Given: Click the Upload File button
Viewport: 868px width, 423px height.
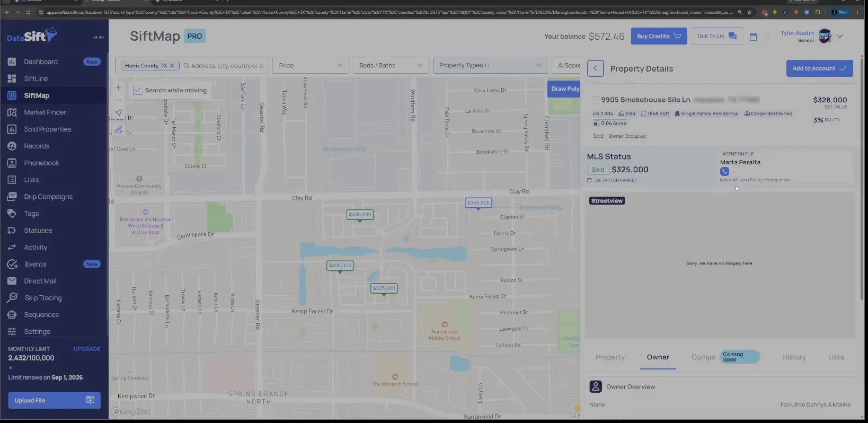Looking at the screenshot, I should point(54,400).
